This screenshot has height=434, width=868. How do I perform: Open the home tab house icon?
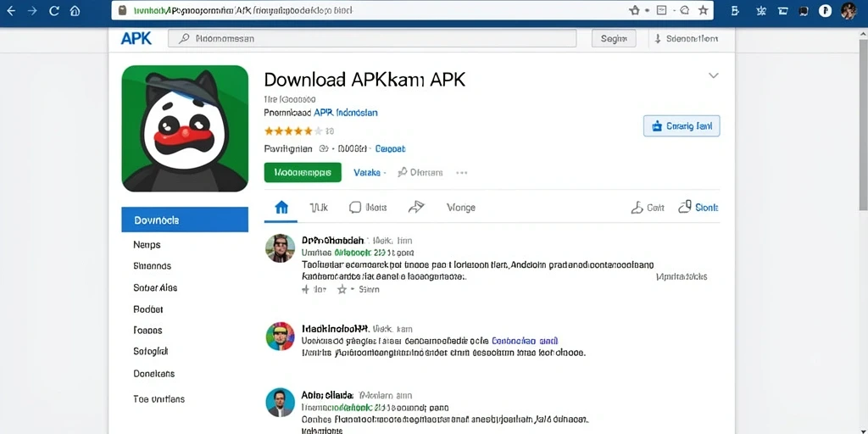pos(281,208)
